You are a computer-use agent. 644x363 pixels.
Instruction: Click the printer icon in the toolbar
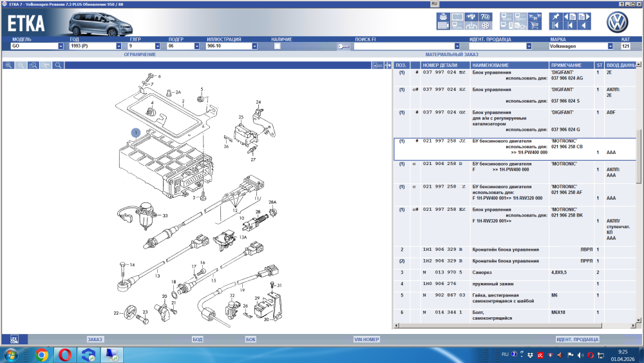tap(443, 17)
